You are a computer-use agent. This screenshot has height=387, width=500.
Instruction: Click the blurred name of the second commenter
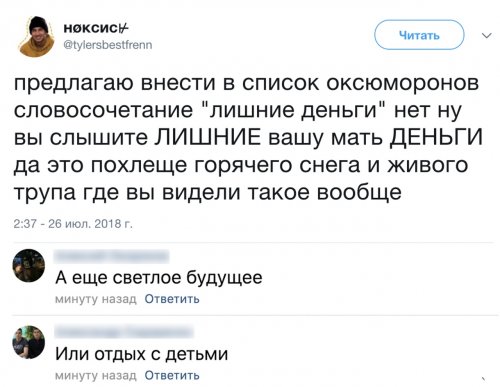pyautogui.click(x=124, y=333)
